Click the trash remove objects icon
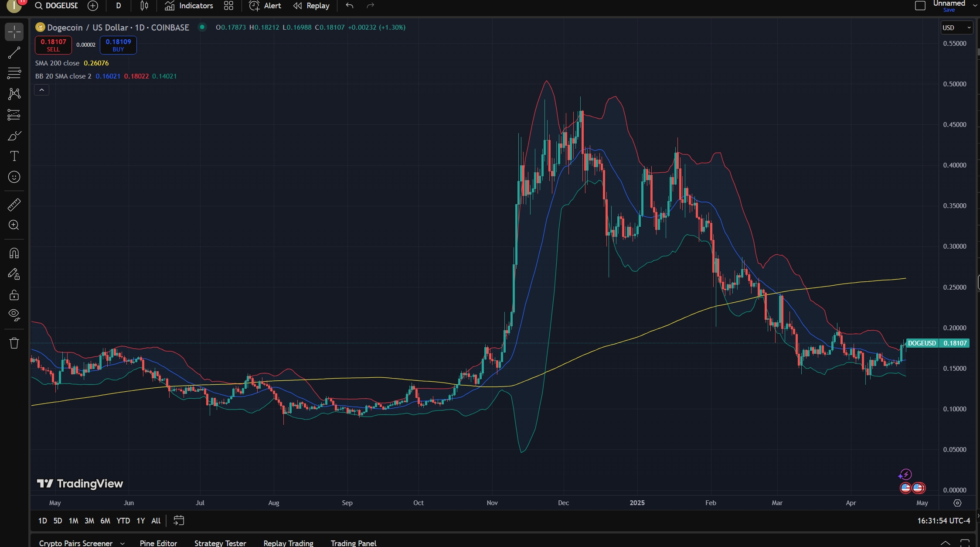Image resolution: width=980 pixels, height=547 pixels. 14,343
